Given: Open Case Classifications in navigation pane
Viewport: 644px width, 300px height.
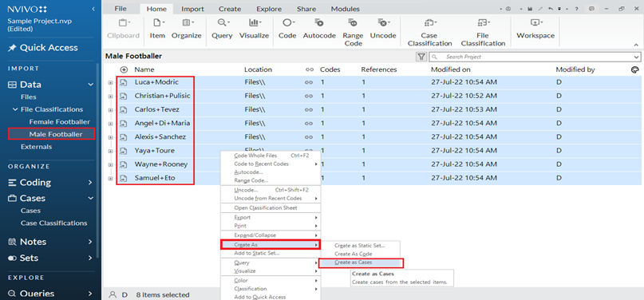Looking at the screenshot, I should [x=53, y=223].
